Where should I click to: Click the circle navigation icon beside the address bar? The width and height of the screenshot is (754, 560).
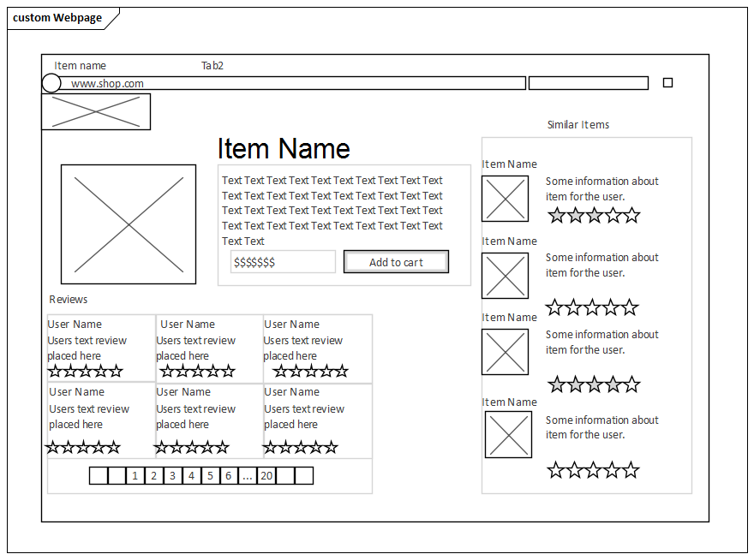(51, 83)
